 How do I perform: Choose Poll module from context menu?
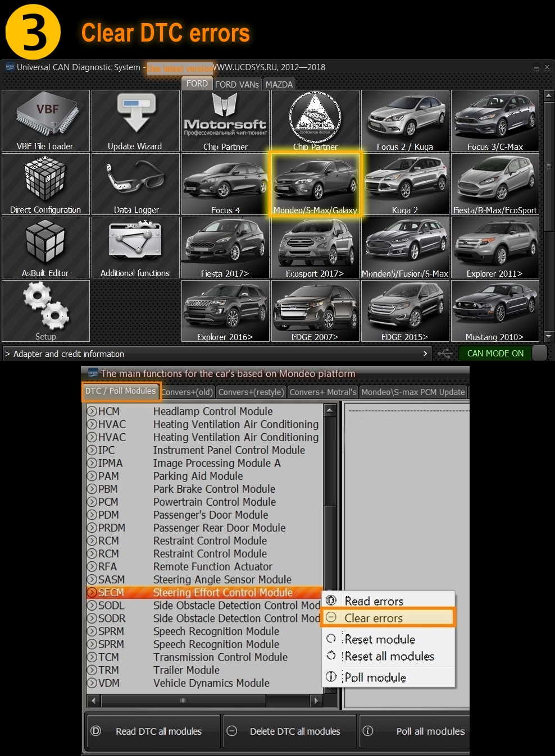[388, 677]
